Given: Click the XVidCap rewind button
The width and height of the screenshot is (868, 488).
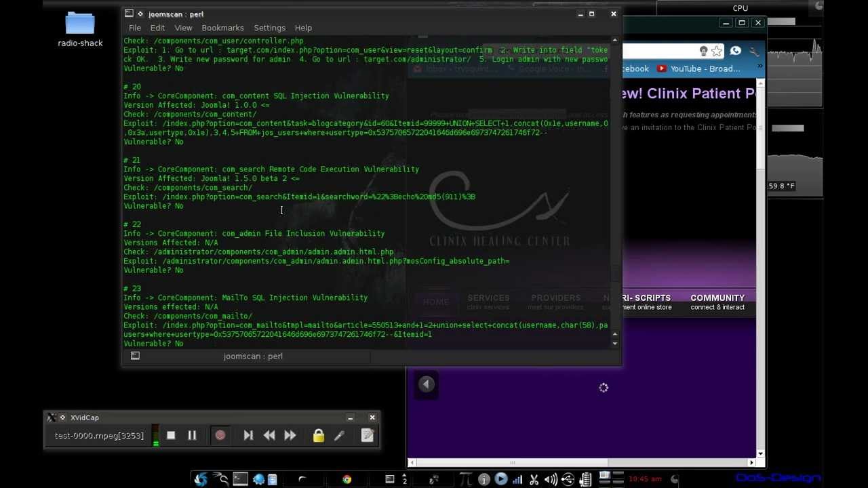Looking at the screenshot, I should point(269,435).
